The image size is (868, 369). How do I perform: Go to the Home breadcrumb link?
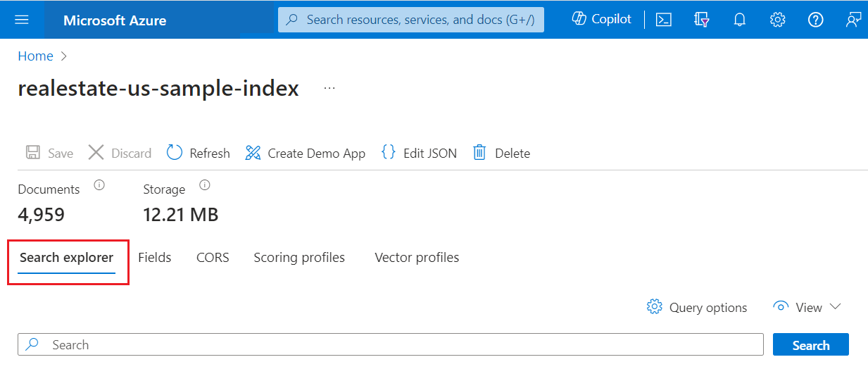pos(35,56)
